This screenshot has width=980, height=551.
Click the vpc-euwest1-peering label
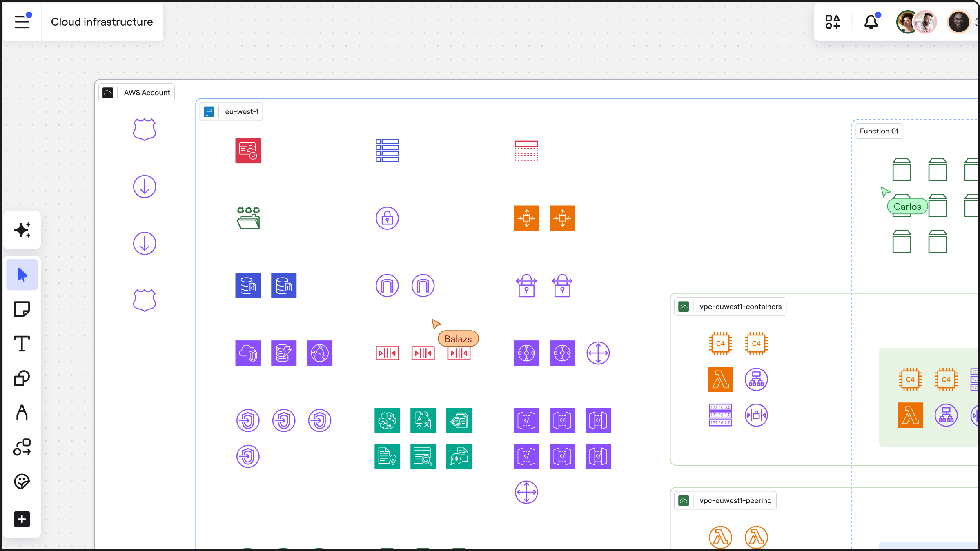tap(725, 500)
